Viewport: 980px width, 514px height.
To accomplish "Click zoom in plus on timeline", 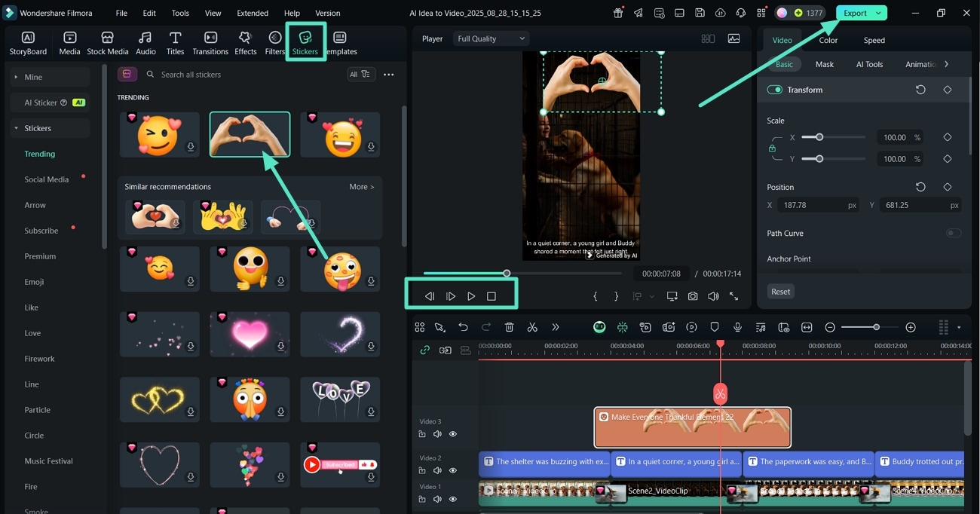I will (911, 327).
